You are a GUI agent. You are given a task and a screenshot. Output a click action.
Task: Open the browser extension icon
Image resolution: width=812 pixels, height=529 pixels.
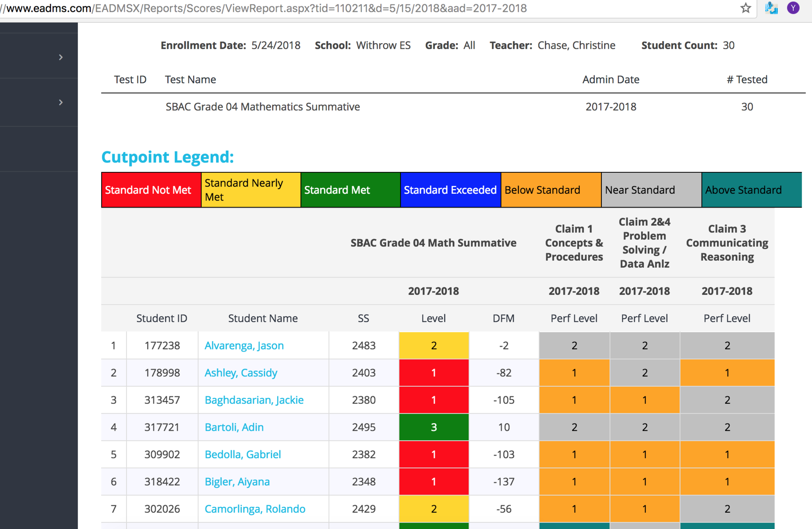pos(771,8)
